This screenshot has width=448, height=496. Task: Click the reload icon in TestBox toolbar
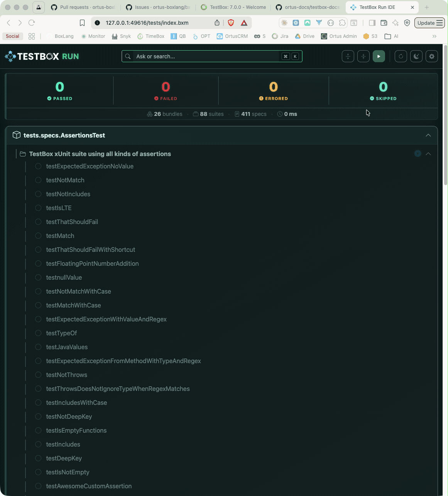[x=401, y=56]
